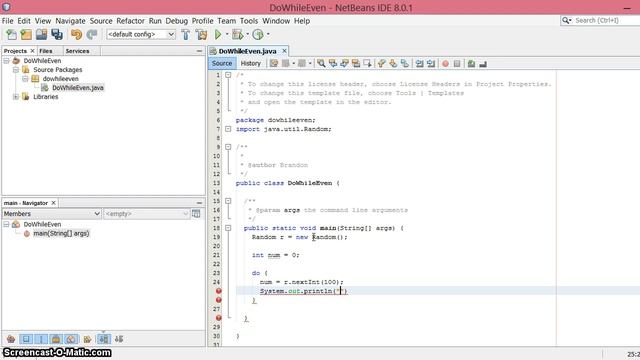
Task: Toggle Fully Qualified Names in Navigator
Action: (87, 339)
